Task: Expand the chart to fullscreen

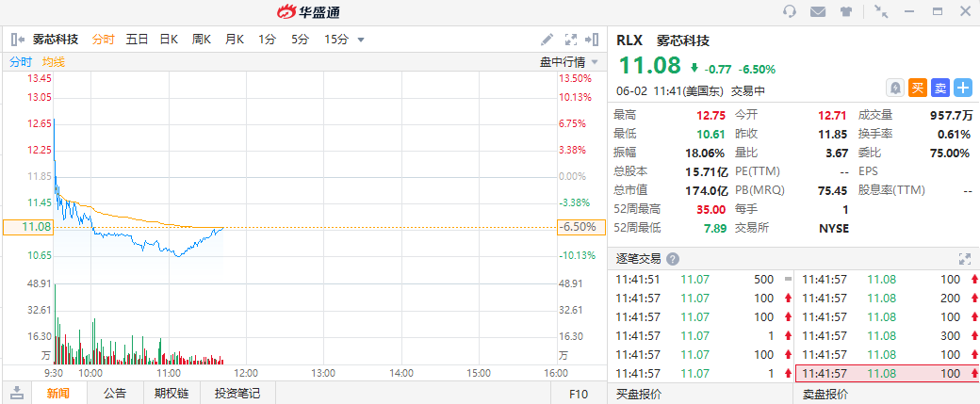Action: (x=570, y=40)
